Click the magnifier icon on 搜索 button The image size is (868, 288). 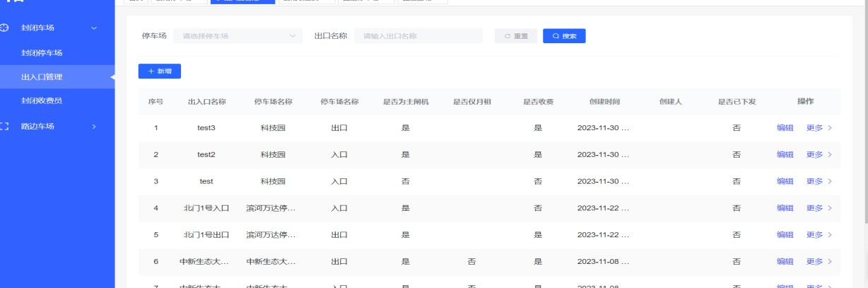coord(556,36)
